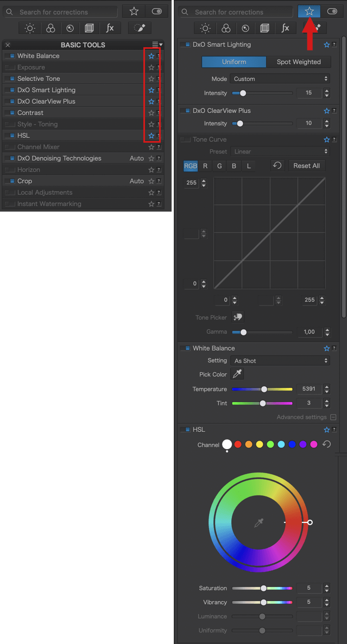Turn off active favorites star in right panel
The height and width of the screenshot is (644, 347).
tap(309, 11)
